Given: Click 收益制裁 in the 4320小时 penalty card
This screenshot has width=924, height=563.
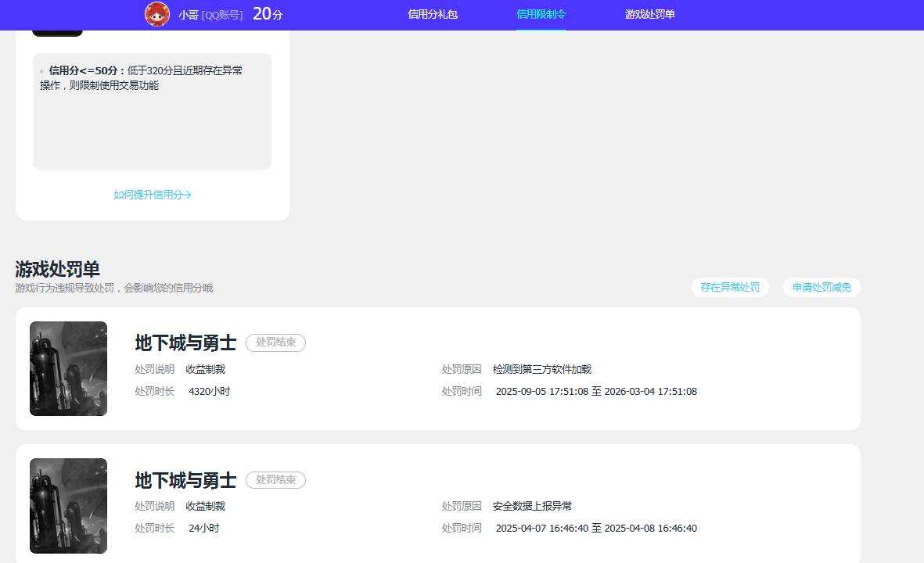Looking at the screenshot, I should [x=206, y=369].
